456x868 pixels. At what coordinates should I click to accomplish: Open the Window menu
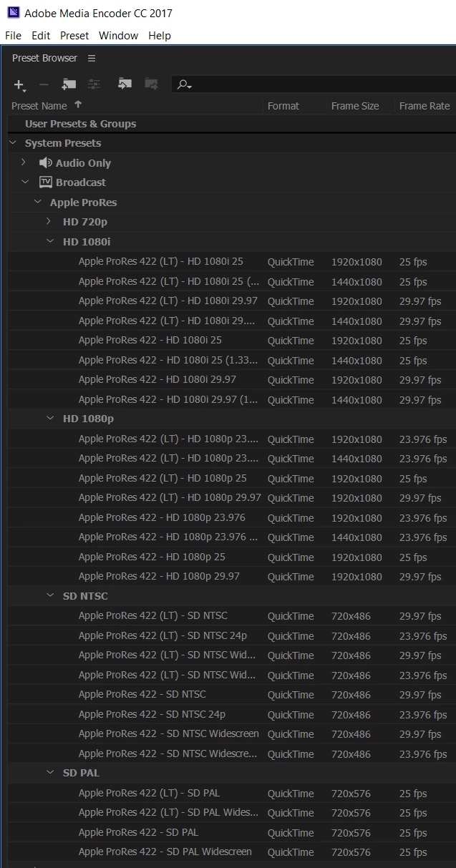click(x=118, y=36)
